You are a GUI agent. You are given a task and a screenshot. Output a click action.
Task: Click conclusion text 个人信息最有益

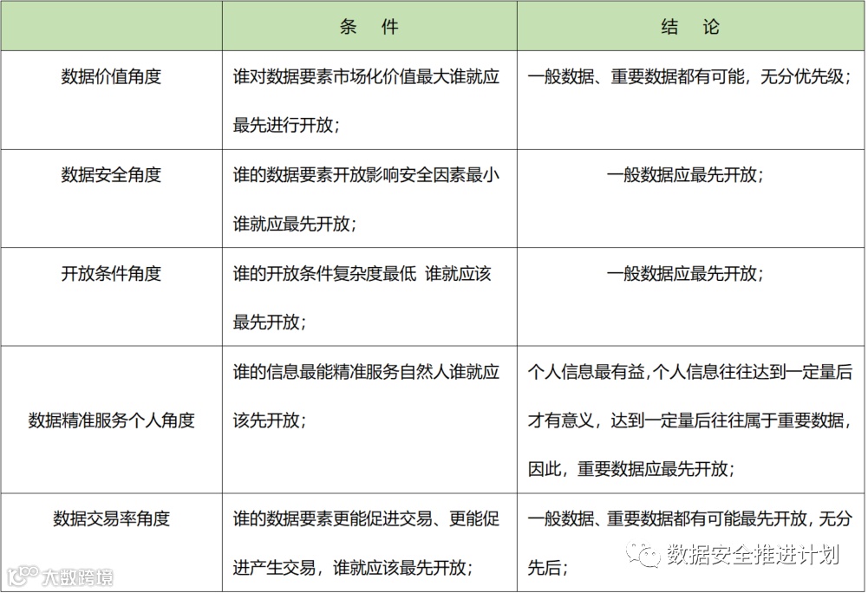[585, 372]
